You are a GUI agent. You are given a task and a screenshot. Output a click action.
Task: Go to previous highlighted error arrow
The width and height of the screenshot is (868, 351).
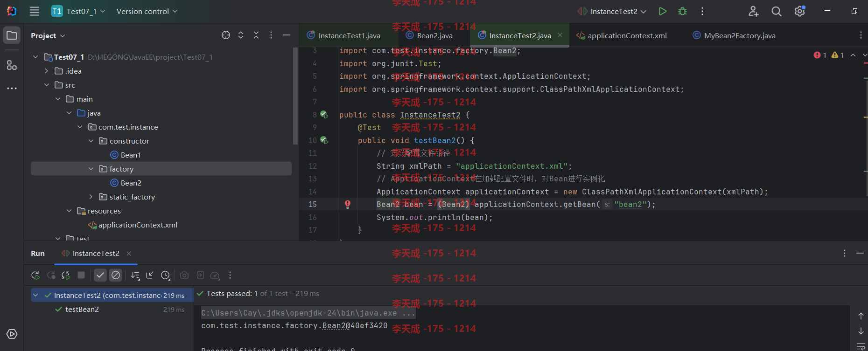click(853, 55)
